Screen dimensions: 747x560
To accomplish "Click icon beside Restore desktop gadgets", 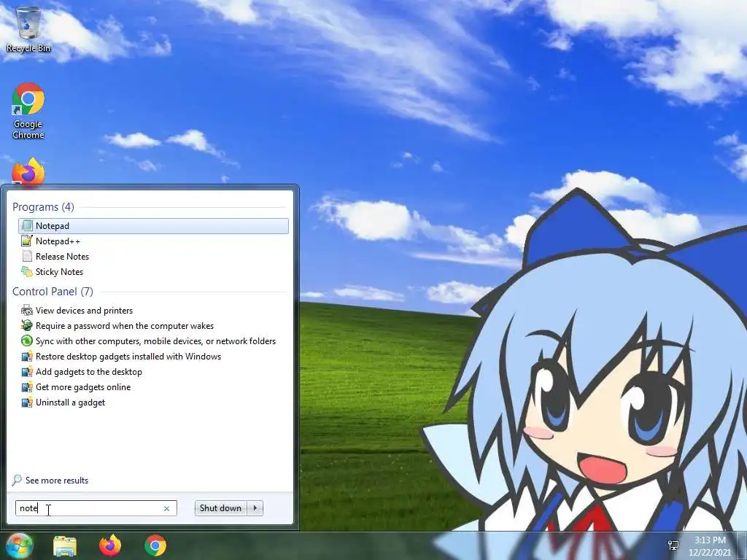I will pyautogui.click(x=27, y=356).
